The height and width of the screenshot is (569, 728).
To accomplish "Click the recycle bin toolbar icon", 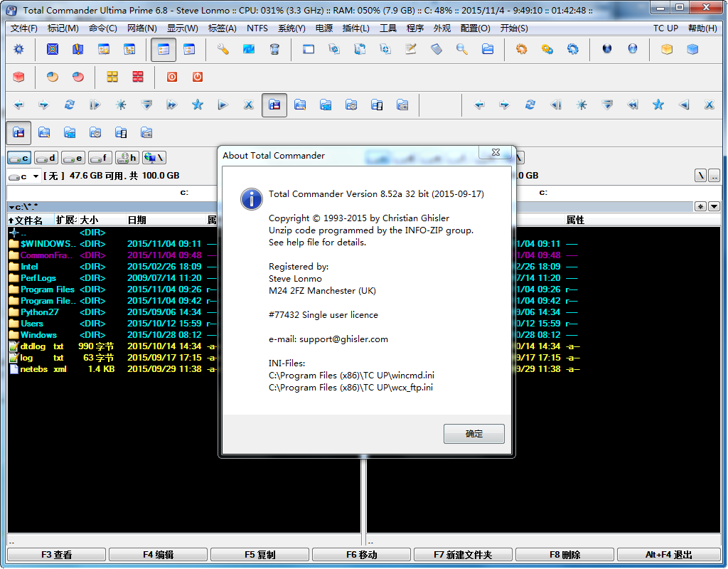I will (x=275, y=50).
